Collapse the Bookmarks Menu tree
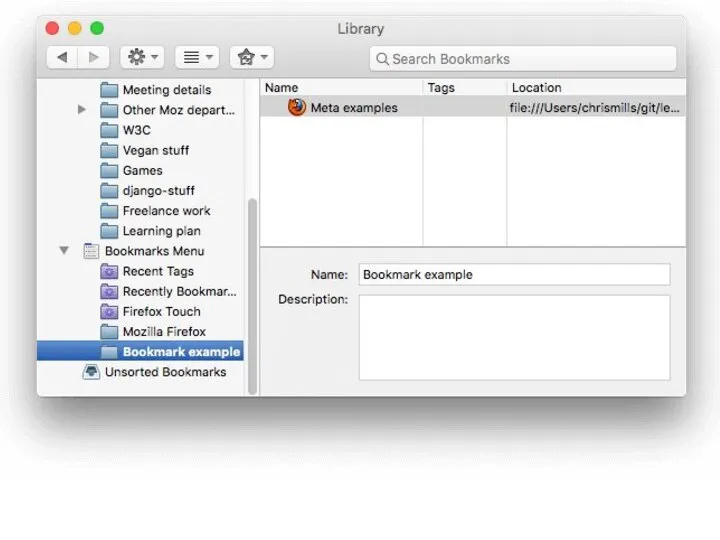The image size is (720, 540). point(64,251)
